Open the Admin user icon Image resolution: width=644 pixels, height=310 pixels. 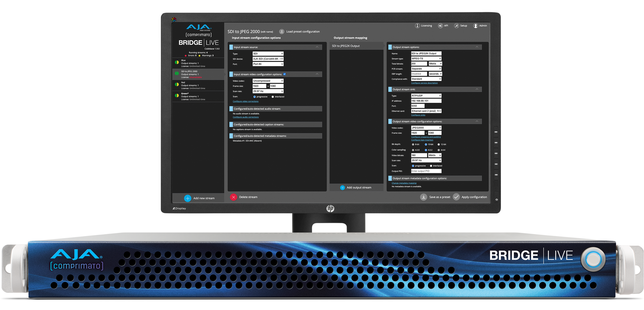click(475, 25)
